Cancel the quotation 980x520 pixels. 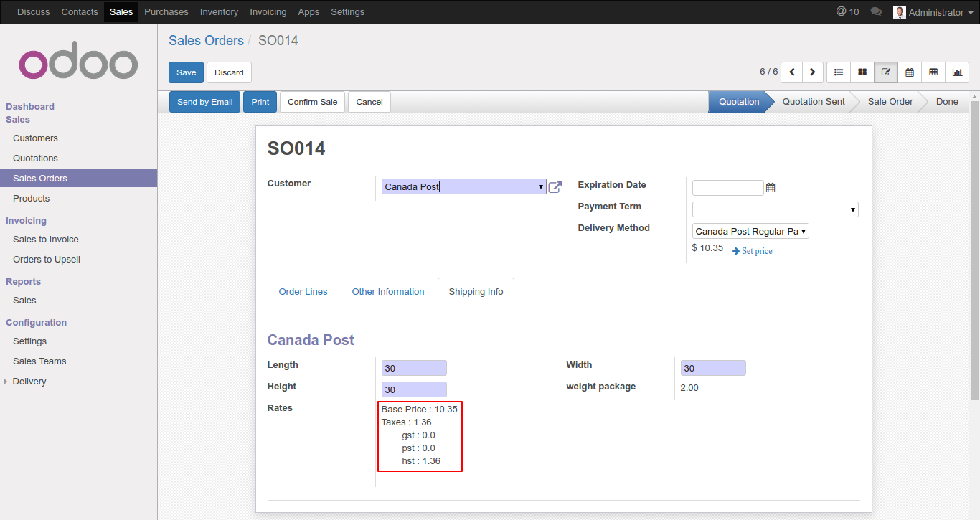369,102
